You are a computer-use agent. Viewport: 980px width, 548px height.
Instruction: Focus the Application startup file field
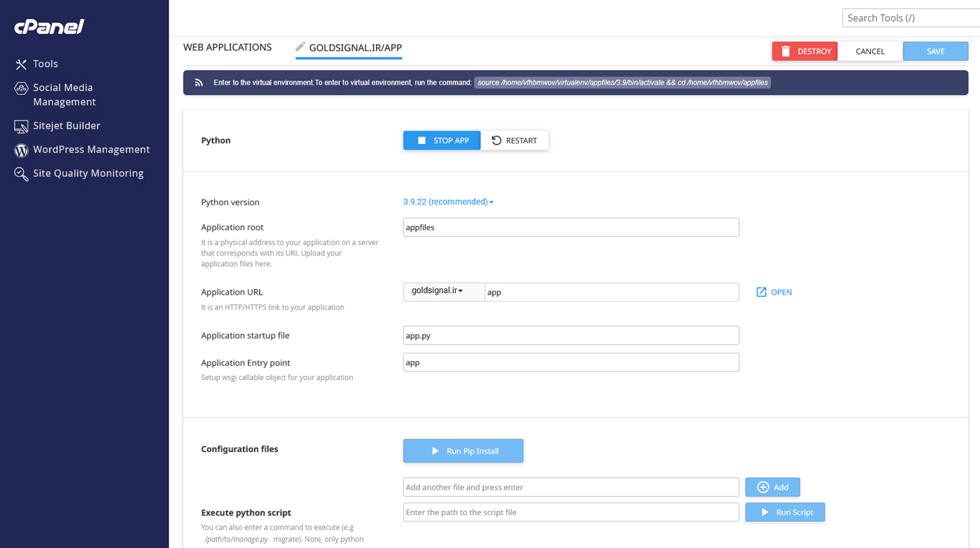[570, 336]
